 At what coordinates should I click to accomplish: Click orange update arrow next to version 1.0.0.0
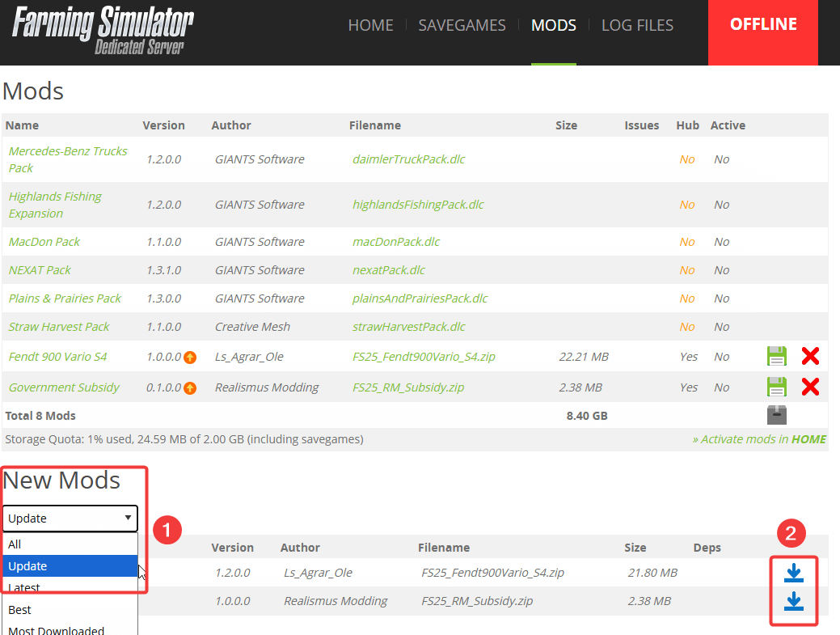pyautogui.click(x=190, y=357)
